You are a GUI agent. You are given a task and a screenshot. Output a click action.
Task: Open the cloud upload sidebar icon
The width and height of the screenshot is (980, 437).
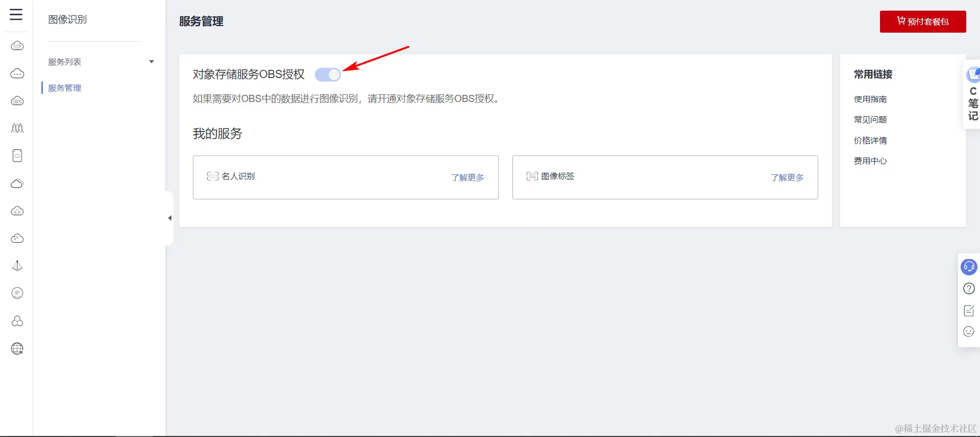point(17,211)
